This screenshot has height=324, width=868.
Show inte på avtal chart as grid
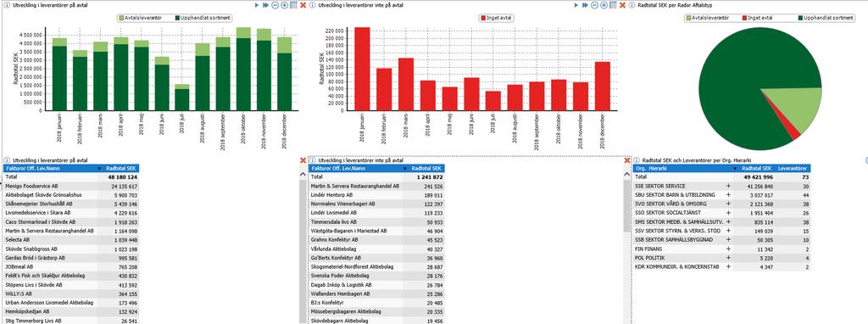(x=613, y=5)
